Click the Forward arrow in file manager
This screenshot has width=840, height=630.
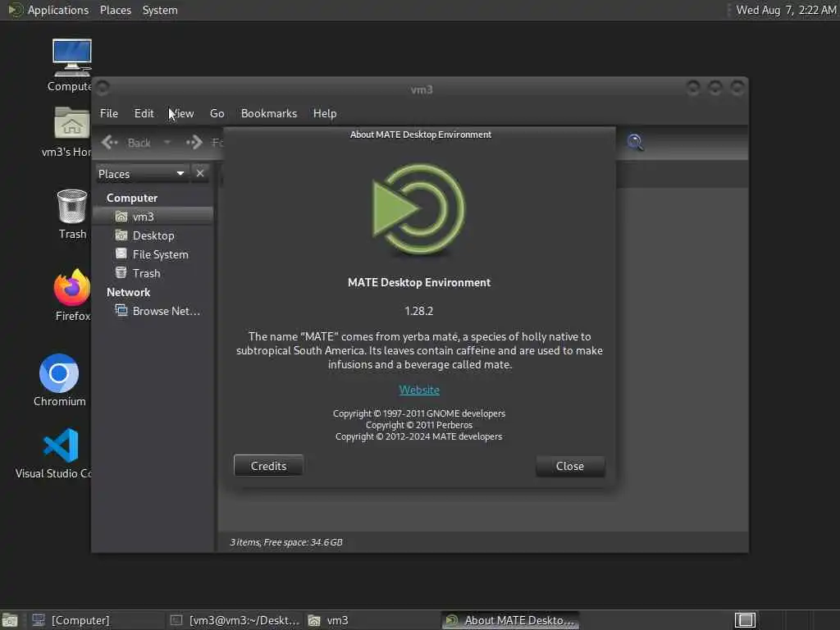point(194,142)
